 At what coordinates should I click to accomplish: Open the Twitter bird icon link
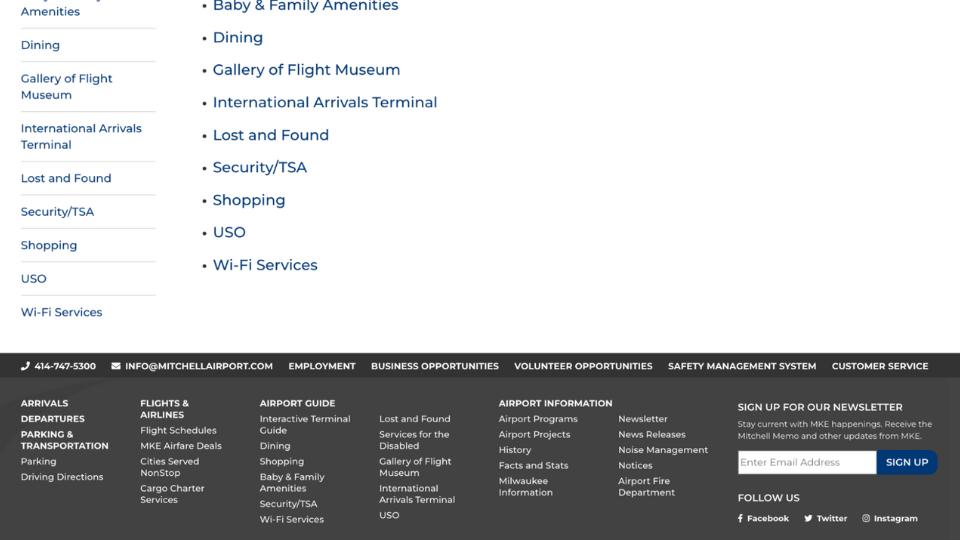pos(808,519)
